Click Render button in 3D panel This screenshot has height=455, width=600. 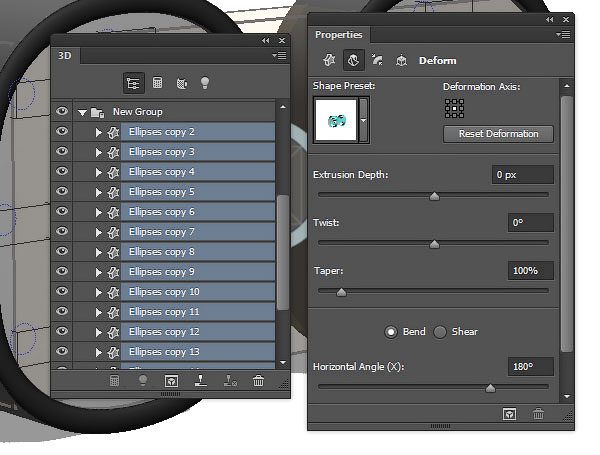tap(171, 381)
